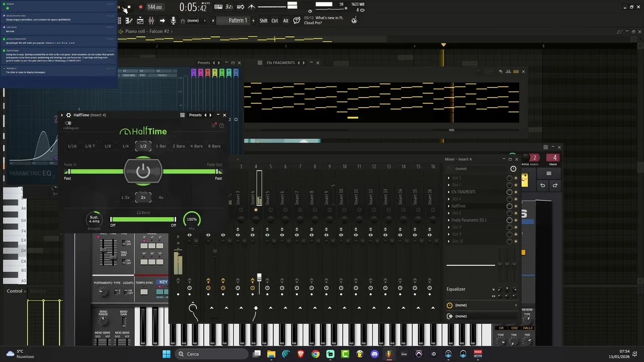Screen dimensions: 644x362
Task: Toggle the metronome icon in top toolbar
Action: point(252,7)
